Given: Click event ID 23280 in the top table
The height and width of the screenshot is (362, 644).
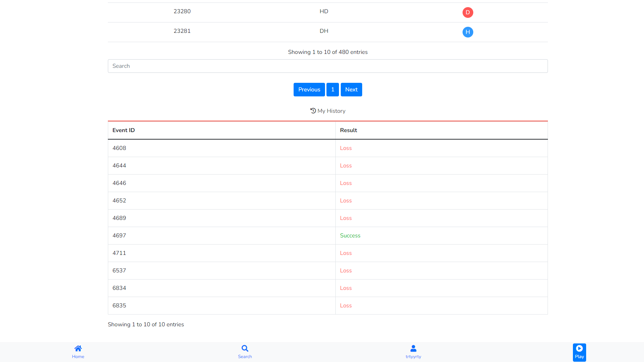Looking at the screenshot, I should pyautogui.click(x=182, y=11).
